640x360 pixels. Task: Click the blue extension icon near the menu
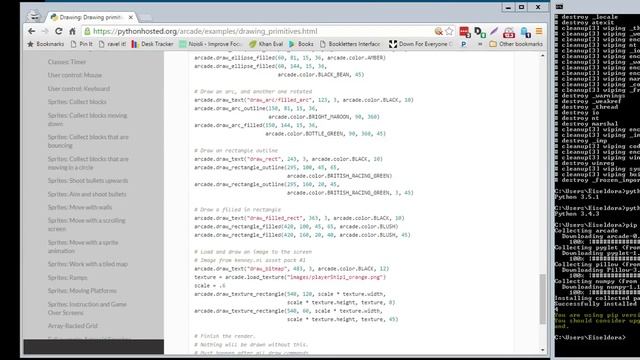525,31
